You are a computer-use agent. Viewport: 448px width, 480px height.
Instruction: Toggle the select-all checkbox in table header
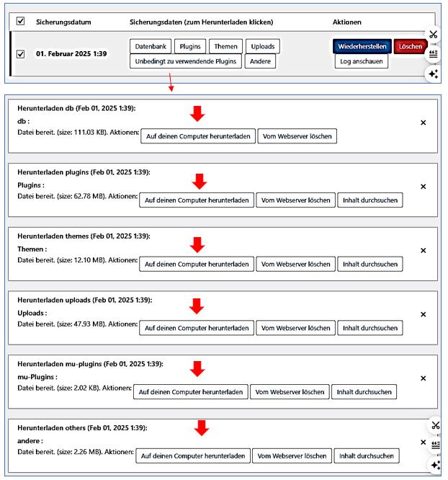20,22
